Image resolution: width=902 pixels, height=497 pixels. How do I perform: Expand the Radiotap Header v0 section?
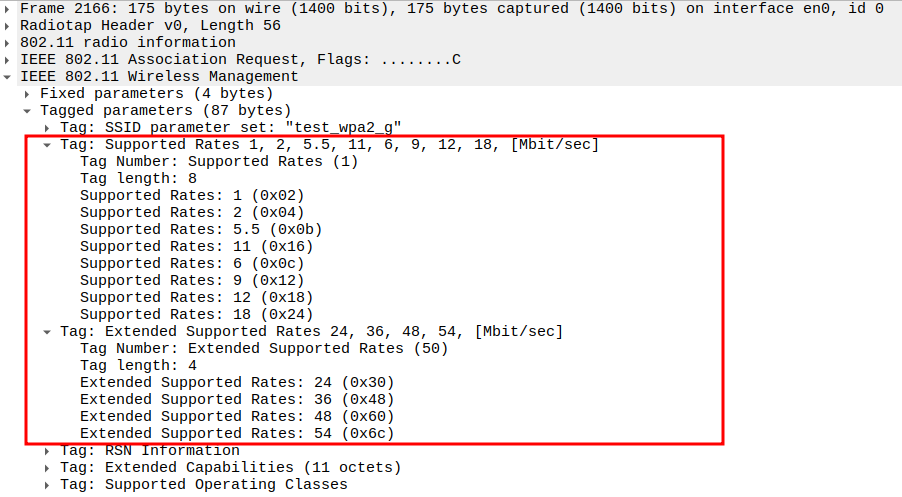point(9,25)
